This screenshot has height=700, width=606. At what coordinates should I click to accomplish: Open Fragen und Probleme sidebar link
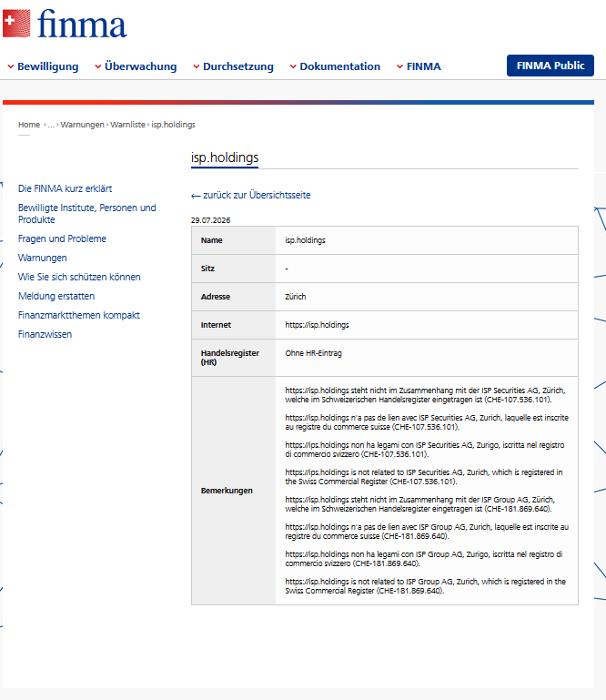(62, 238)
